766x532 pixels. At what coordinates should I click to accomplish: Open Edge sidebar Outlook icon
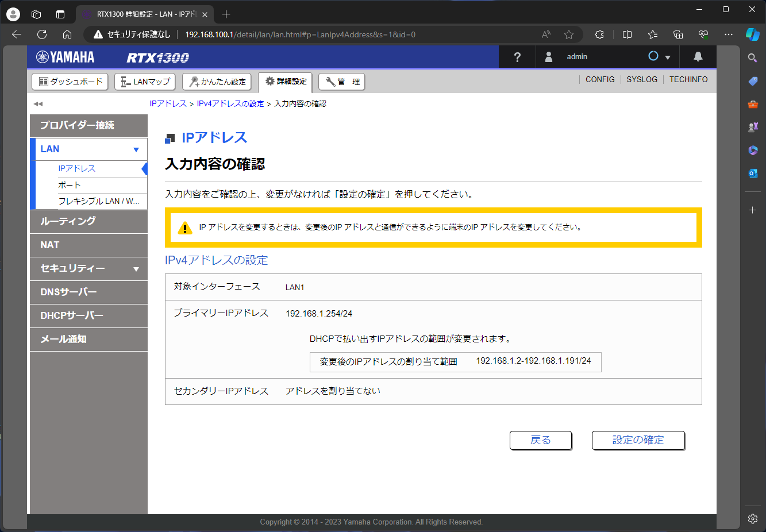(753, 173)
